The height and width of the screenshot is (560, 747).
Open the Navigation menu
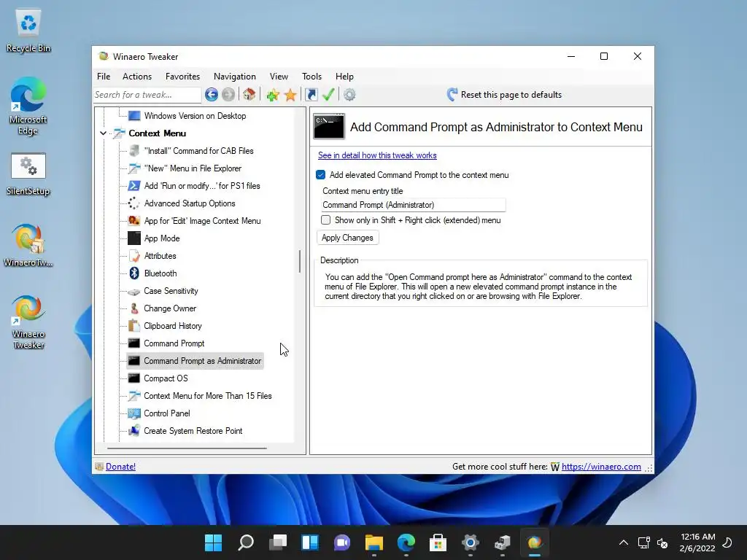(x=234, y=76)
